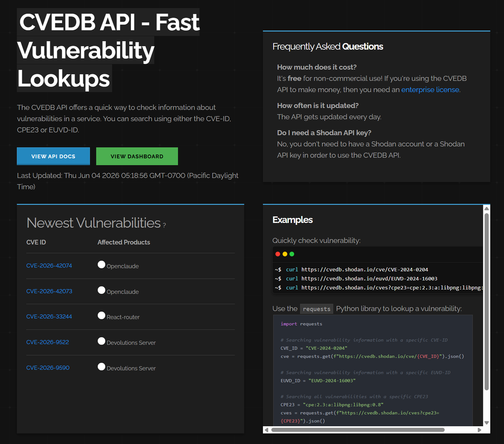Open the View API Docs button
The height and width of the screenshot is (444, 504).
click(53, 156)
